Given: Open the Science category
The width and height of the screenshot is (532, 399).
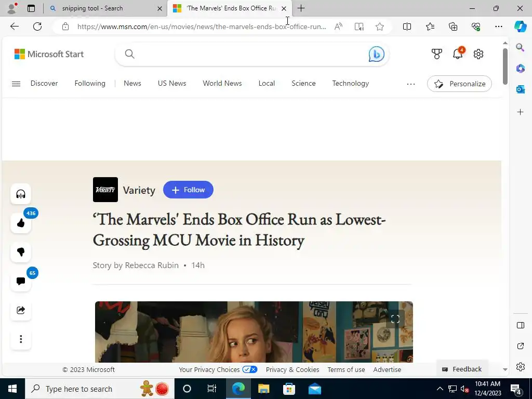Looking at the screenshot, I should (303, 84).
